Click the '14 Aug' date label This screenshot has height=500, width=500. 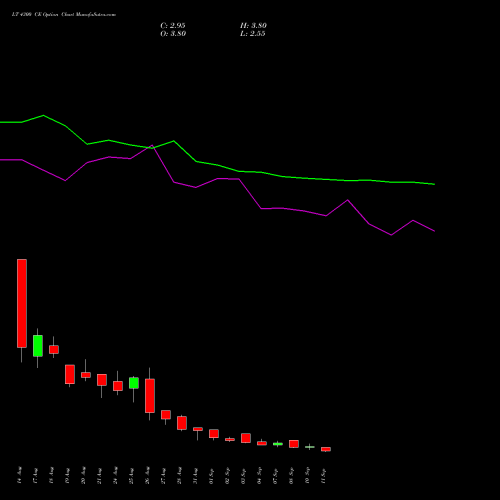19,475
